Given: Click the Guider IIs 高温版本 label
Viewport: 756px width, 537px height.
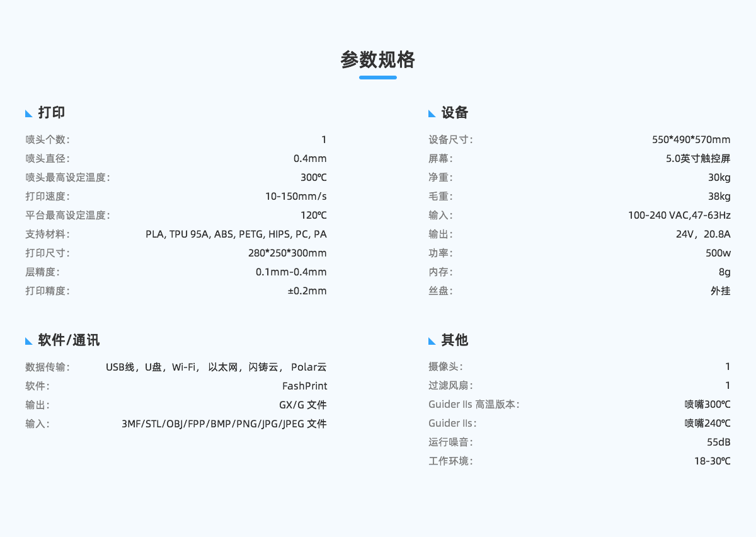Looking at the screenshot, I should click(474, 405).
